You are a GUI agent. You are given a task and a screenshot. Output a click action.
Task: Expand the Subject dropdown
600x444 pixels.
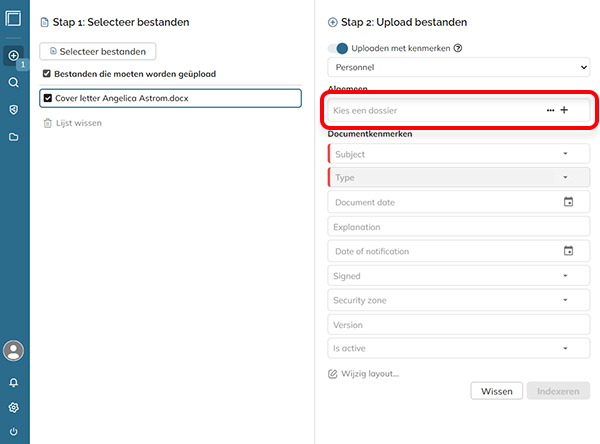point(458,154)
